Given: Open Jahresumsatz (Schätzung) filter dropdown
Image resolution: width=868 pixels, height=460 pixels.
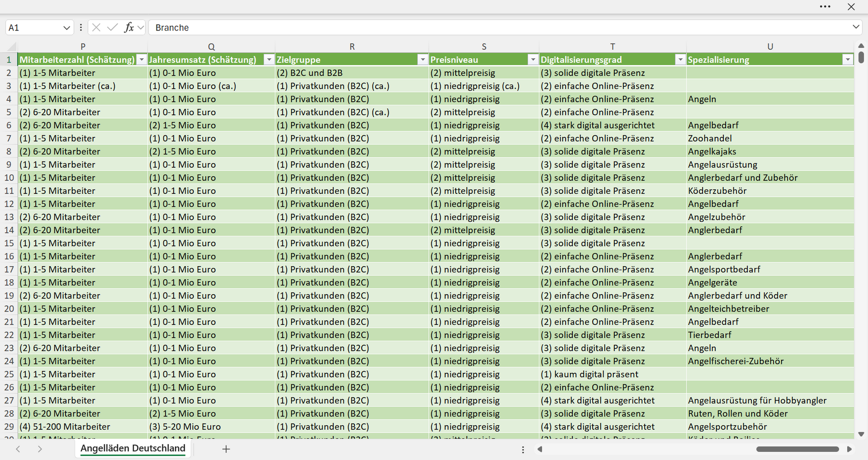Looking at the screenshot, I should (x=269, y=60).
